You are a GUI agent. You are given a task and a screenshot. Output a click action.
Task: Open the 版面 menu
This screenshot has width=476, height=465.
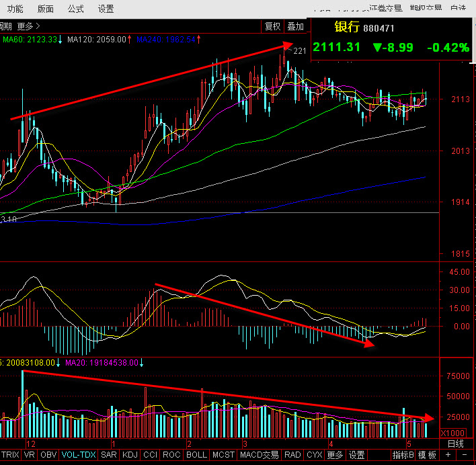click(45, 9)
